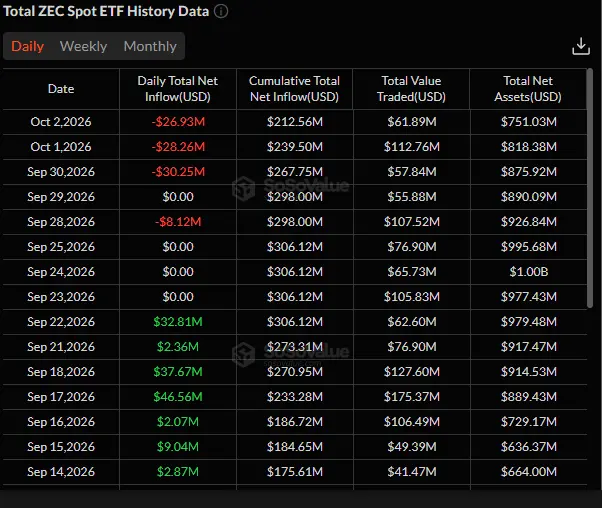The width and height of the screenshot is (602, 508).
Task: Click the Cumulative Total Net Inflow header
Action: 294,89
